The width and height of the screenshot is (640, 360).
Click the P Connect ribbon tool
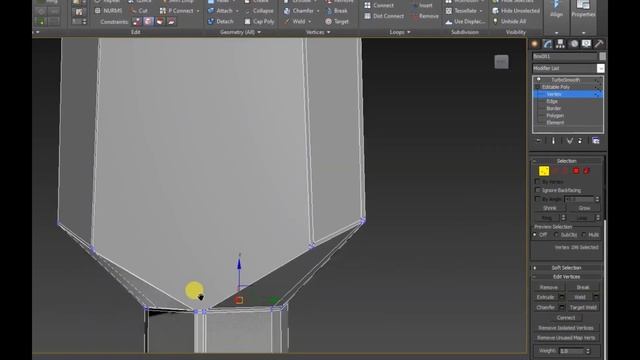pos(176,11)
